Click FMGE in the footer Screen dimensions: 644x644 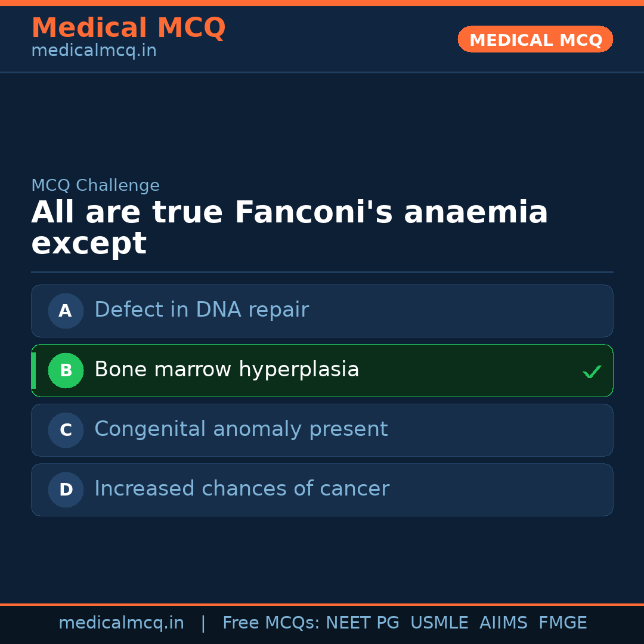[562, 623]
